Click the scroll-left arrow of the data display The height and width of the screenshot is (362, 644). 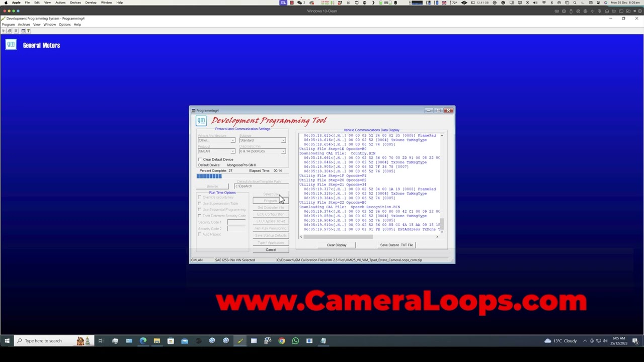point(301,236)
